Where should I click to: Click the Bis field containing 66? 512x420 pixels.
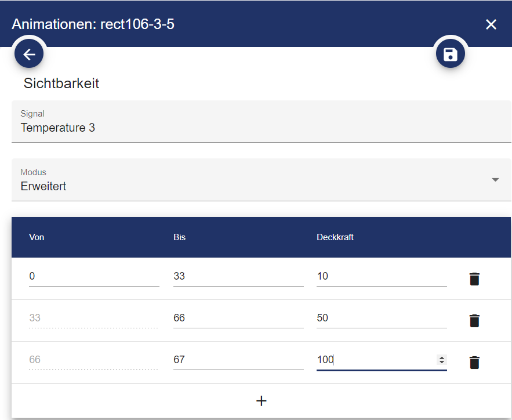(x=238, y=318)
